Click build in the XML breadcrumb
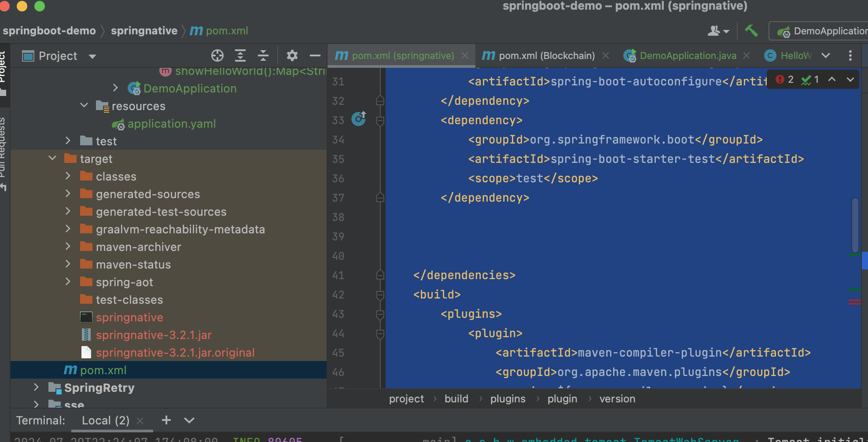 [x=456, y=399]
